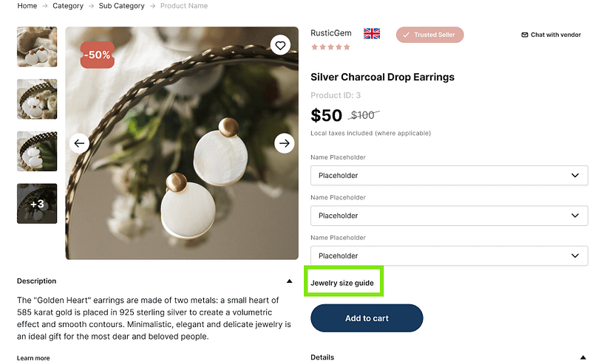Click the -50% discount badge
Screen dimensions: 615x364
(x=98, y=55)
